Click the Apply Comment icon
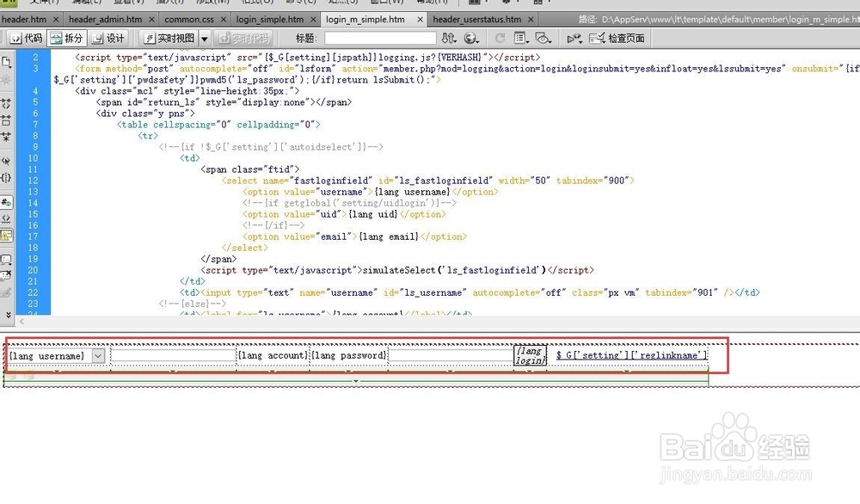 6,260
